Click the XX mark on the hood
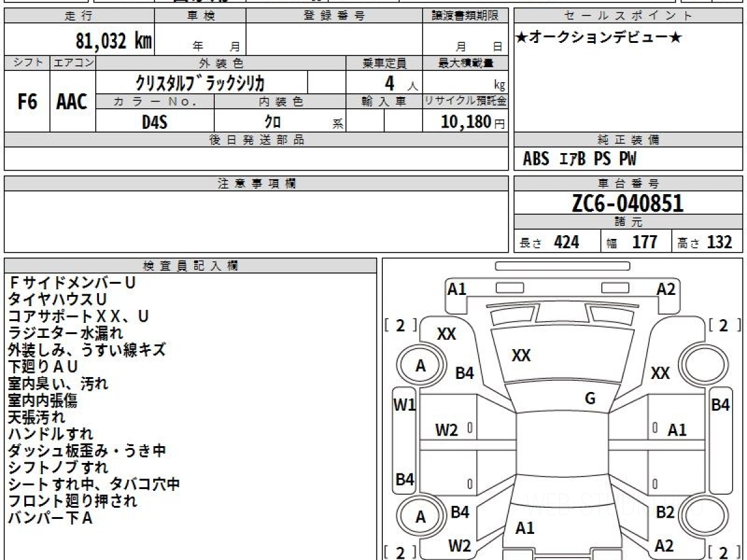This screenshot has width=747, height=560. pyautogui.click(x=521, y=355)
